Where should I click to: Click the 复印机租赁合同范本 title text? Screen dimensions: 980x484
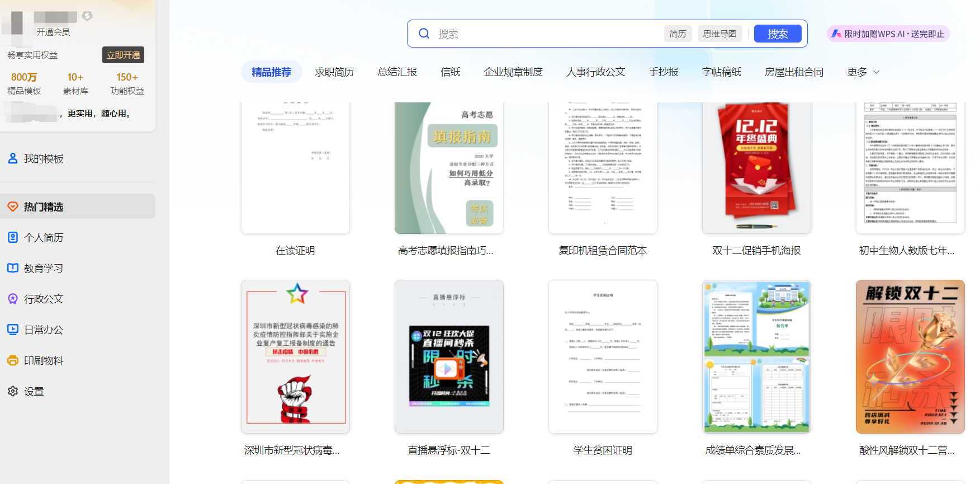click(x=603, y=251)
